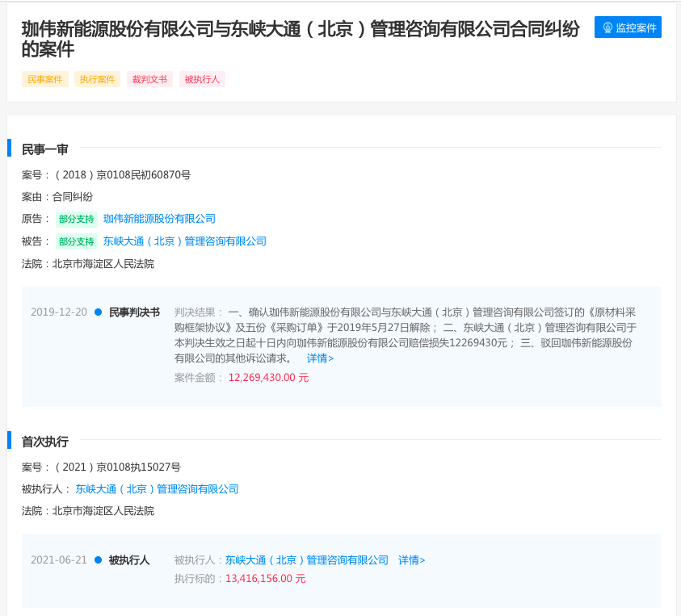Select the 被执行人 tag under the title

click(x=202, y=79)
